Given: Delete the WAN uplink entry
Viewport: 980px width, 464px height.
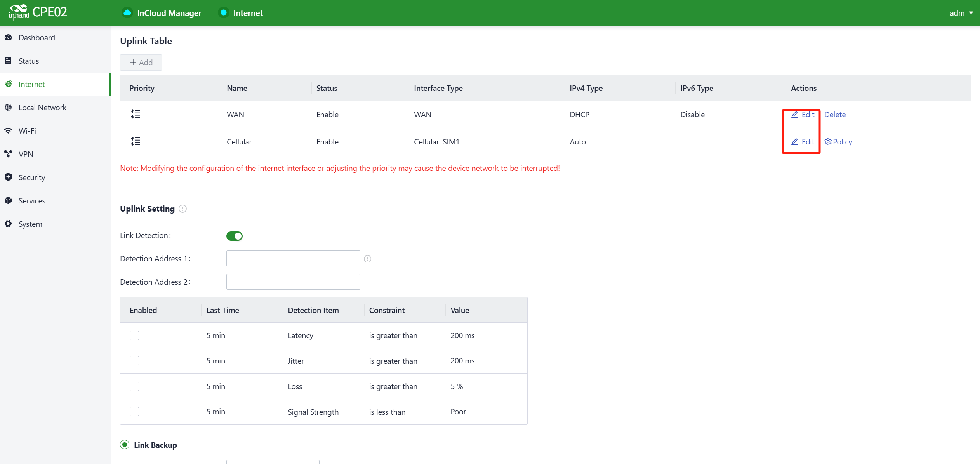Looking at the screenshot, I should coord(835,115).
